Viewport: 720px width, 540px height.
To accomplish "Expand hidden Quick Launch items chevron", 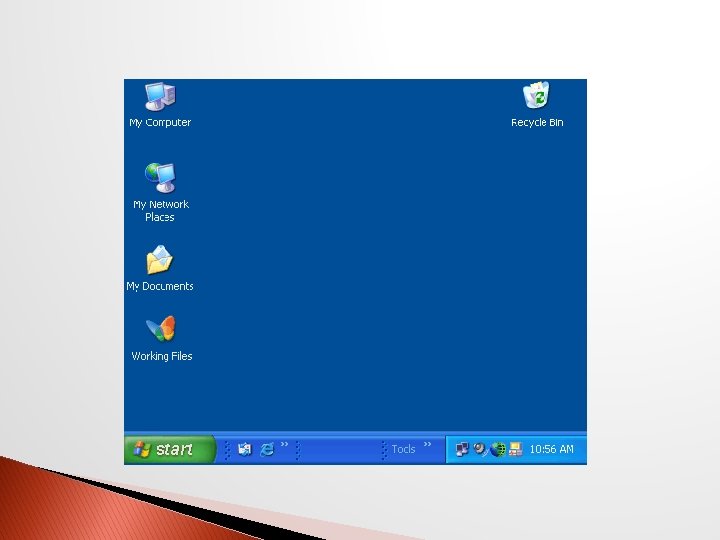I will 285,444.
